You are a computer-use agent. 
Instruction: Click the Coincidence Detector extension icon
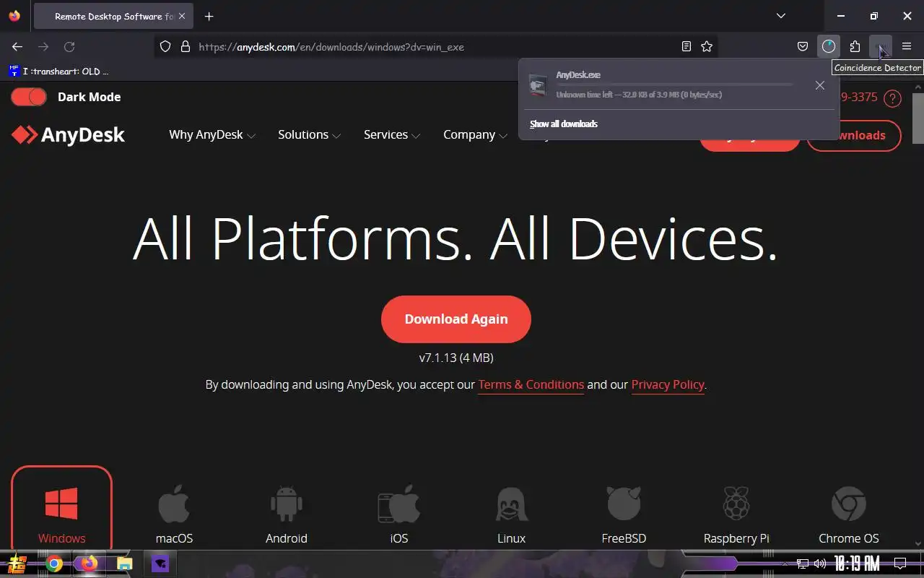[881, 46]
